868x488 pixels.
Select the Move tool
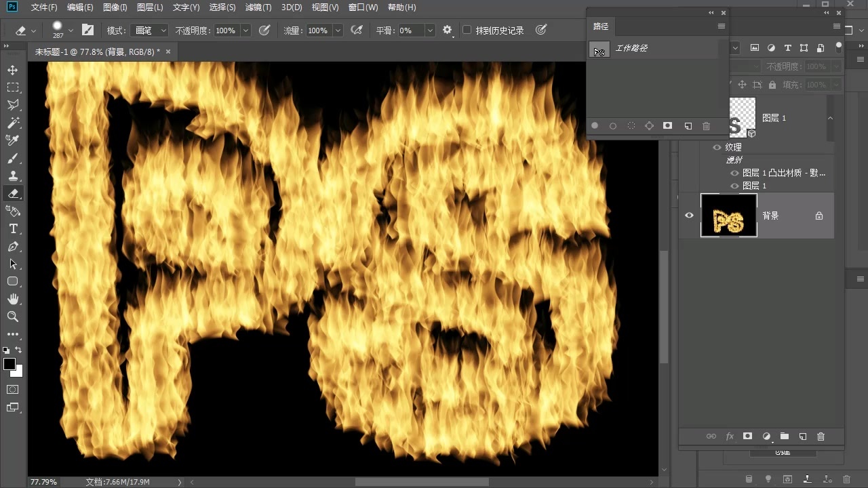pyautogui.click(x=13, y=70)
